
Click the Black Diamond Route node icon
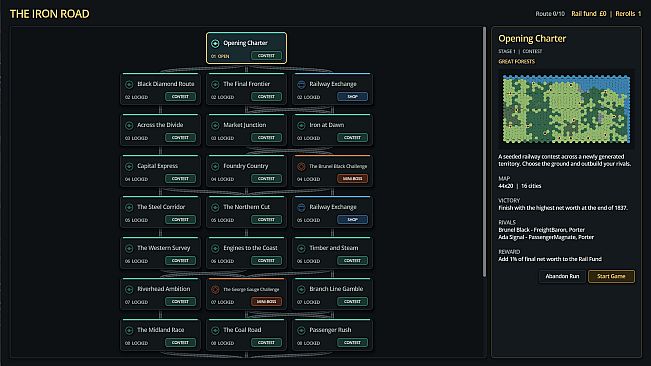click(129, 84)
